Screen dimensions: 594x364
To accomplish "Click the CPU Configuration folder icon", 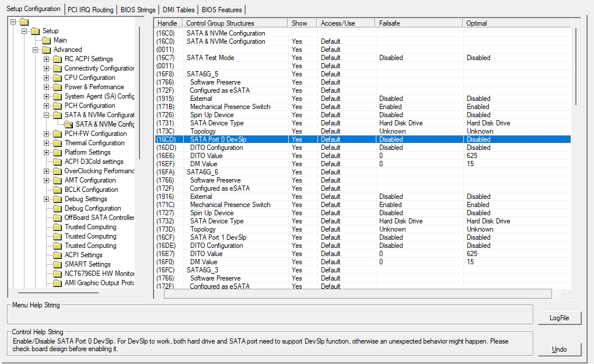I will coord(58,78).
